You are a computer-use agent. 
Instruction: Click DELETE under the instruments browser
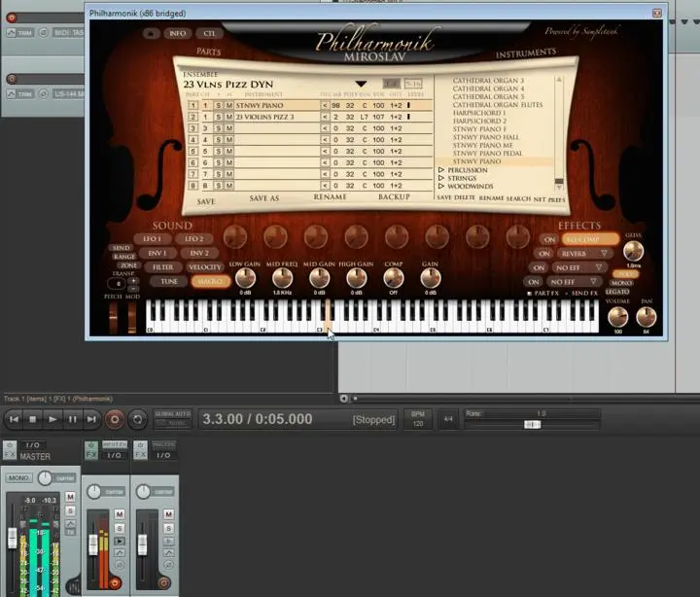(465, 197)
